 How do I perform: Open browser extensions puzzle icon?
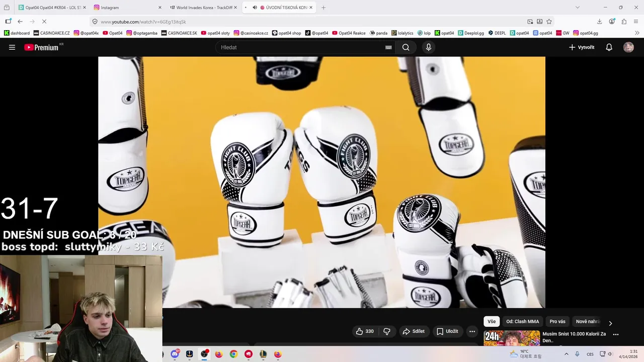624,22
